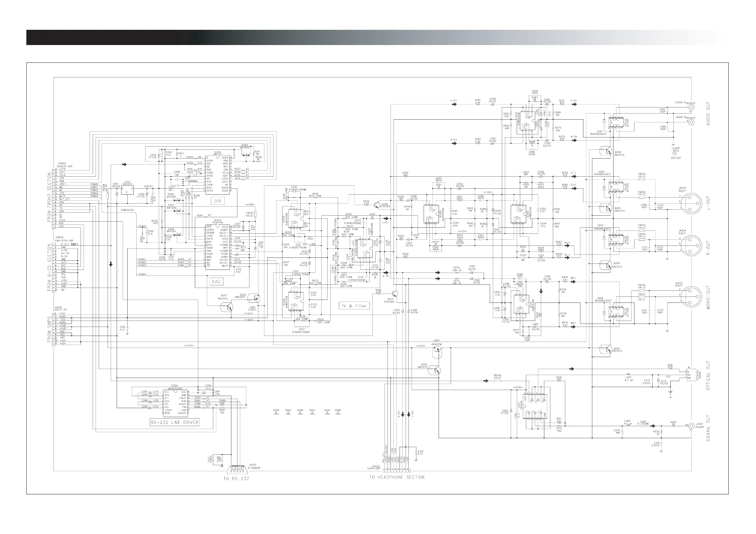Viewport: 756px width, 534px height.
Task: Click the Q201 KRA107M transistor symbol
Action: tap(437, 352)
